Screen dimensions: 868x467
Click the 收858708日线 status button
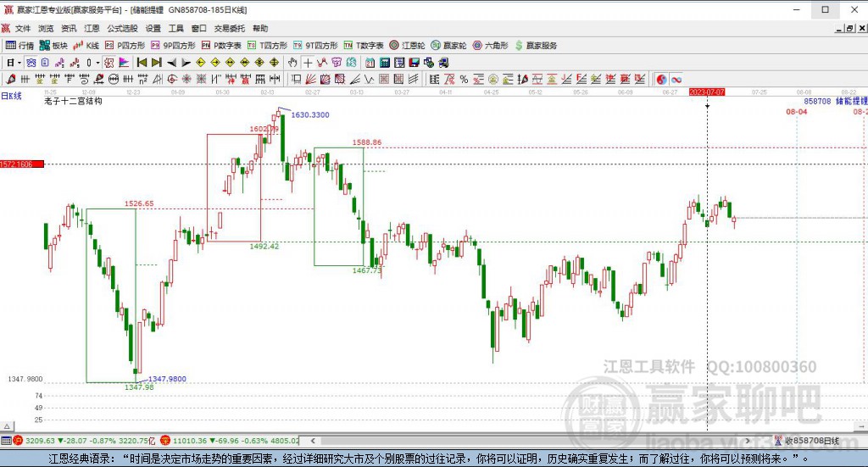coord(808,441)
